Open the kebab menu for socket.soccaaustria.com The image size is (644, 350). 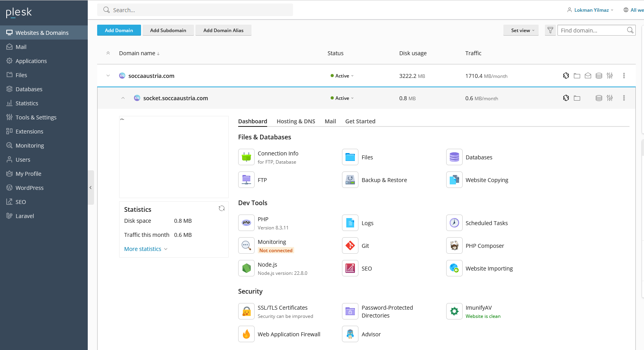click(x=624, y=98)
